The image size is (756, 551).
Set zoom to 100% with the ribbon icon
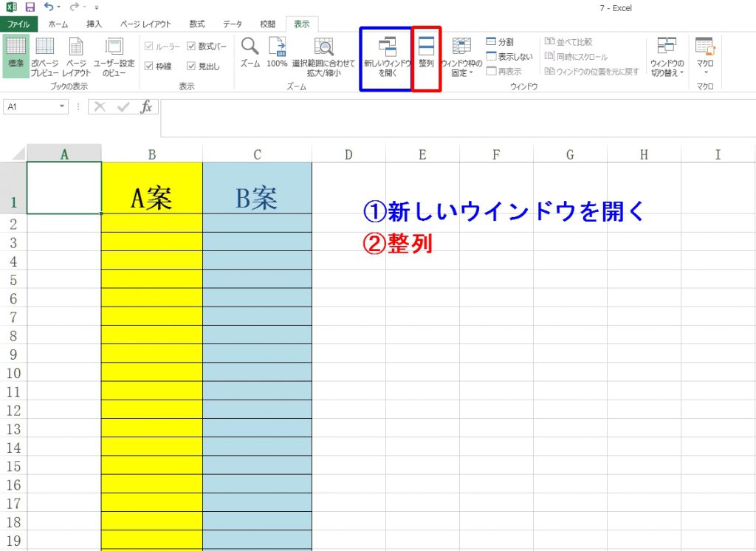pyautogui.click(x=277, y=54)
